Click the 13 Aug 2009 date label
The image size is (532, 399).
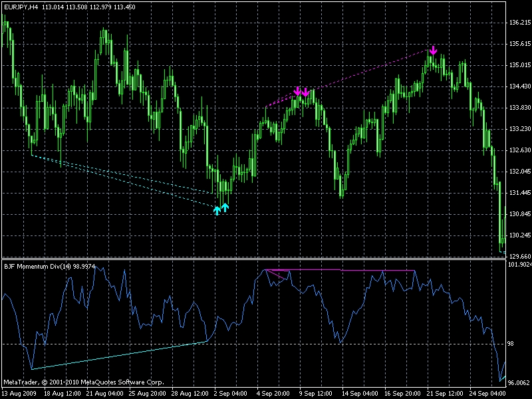click(x=18, y=394)
